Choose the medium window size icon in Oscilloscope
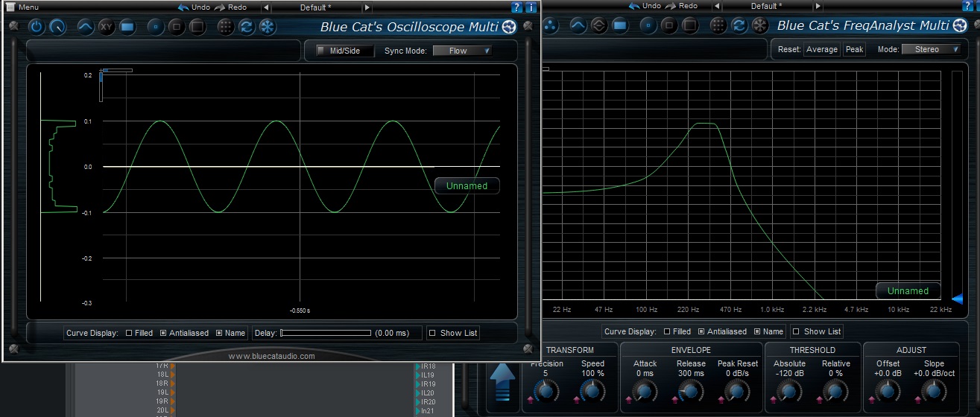 (x=177, y=27)
